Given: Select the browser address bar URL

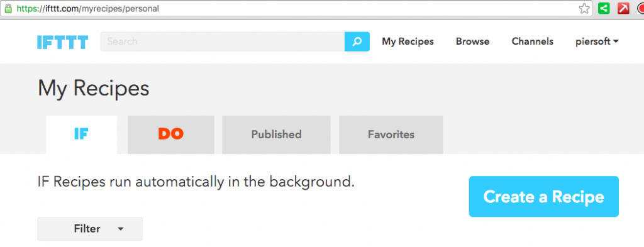Looking at the screenshot, I should coord(87,9).
